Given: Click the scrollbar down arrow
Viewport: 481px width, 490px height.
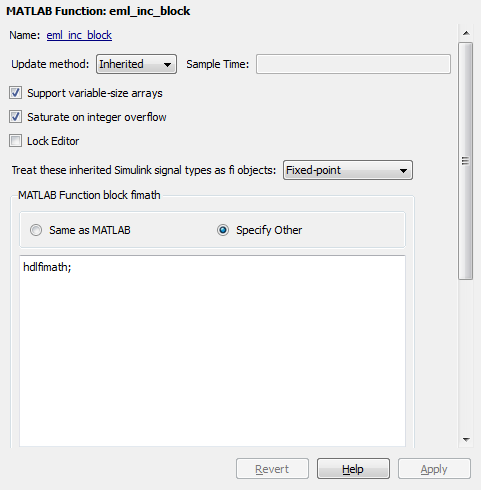Looking at the screenshot, I should [x=466, y=440].
